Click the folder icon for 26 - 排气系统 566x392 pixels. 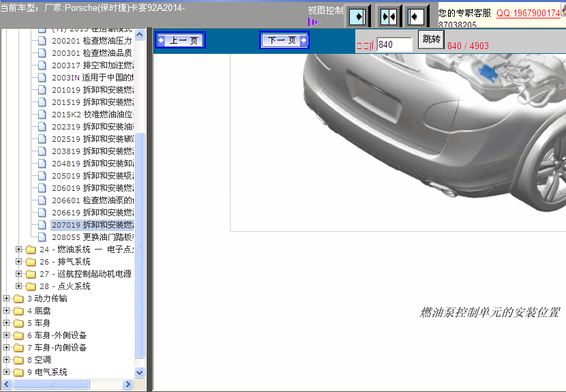tap(30, 262)
